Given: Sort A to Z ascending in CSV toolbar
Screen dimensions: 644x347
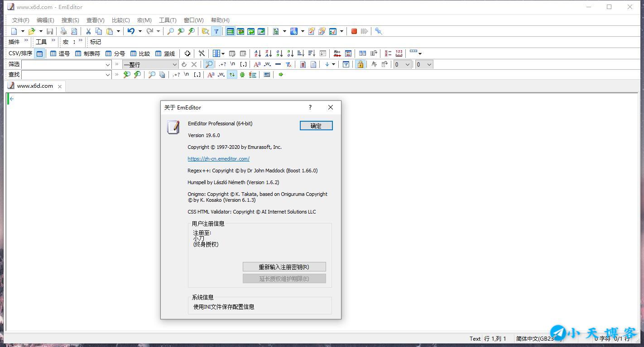Looking at the screenshot, I should (x=258, y=53).
